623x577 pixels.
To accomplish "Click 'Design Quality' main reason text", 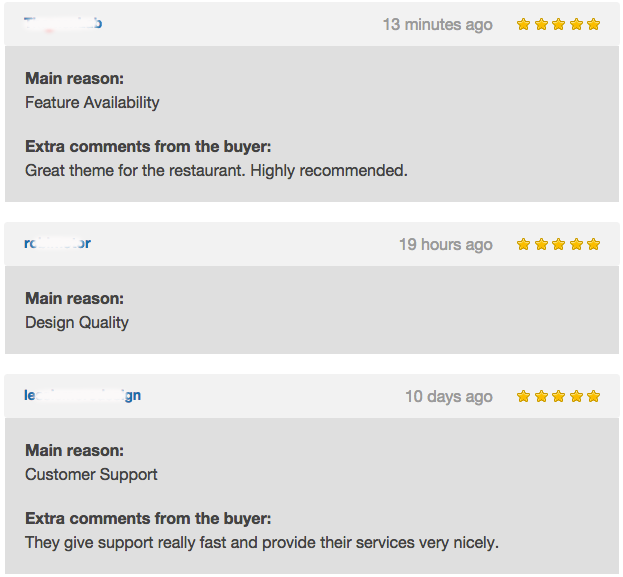I will pyautogui.click(x=77, y=322).
